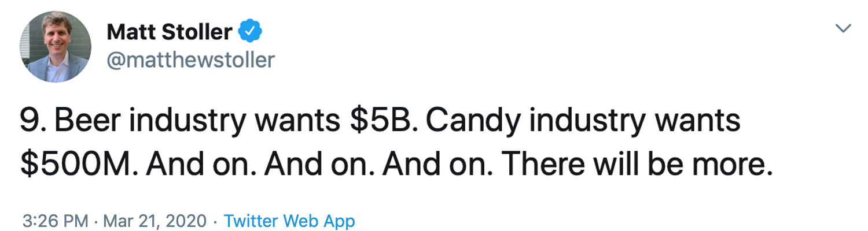Click the blue verified checkmark badge
This screenshot has height=231, width=868.
click(251, 32)
